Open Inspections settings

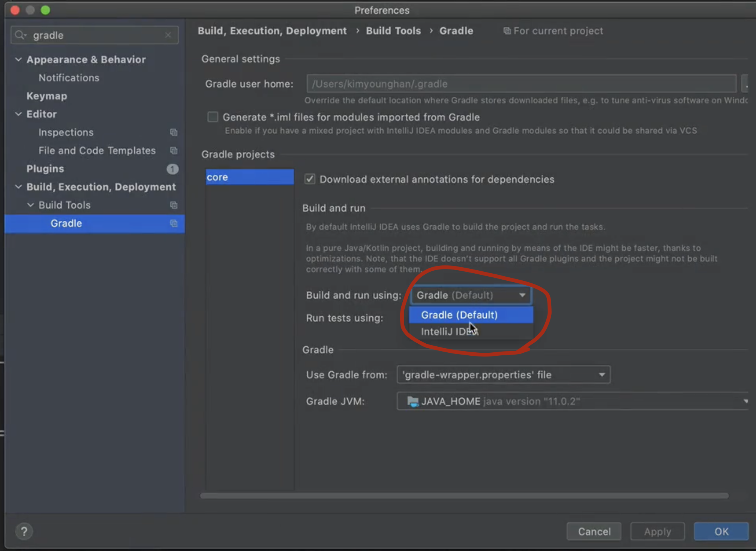click(66, 132)
